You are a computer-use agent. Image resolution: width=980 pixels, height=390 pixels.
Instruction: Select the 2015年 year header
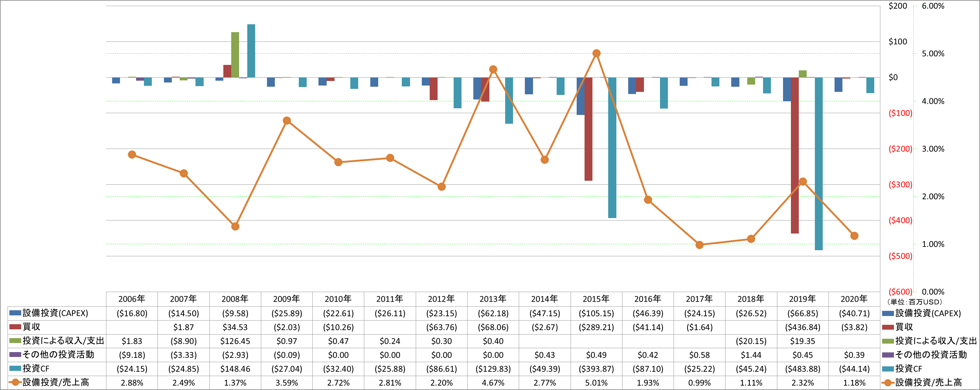coord(596,299)
